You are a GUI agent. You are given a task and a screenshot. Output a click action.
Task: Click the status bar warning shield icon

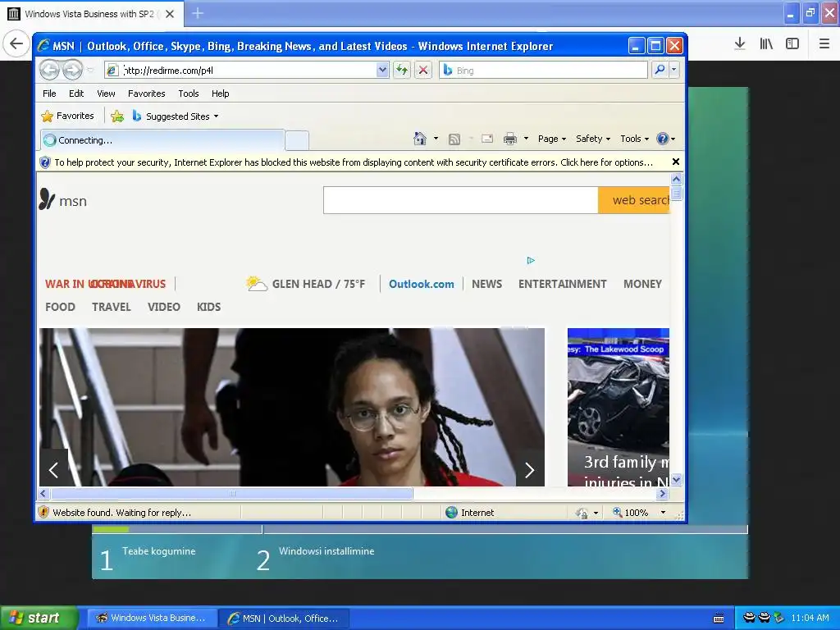click(x=44, y=512)
